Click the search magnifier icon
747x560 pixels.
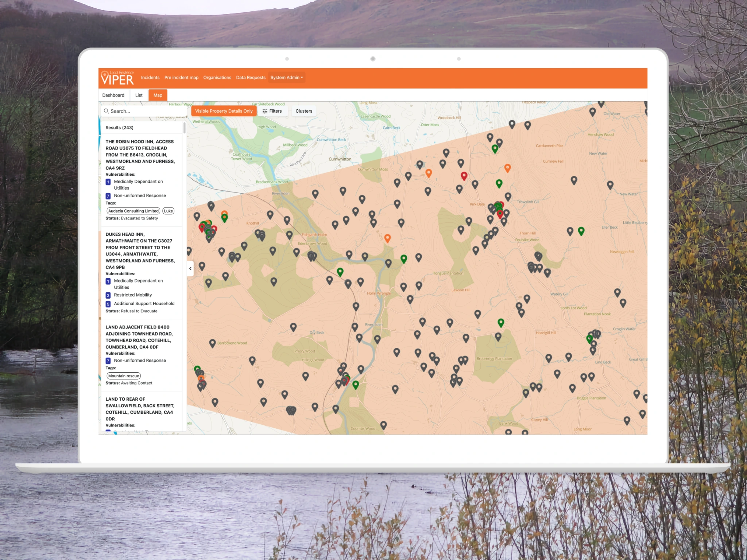click(x=107, y=111)
